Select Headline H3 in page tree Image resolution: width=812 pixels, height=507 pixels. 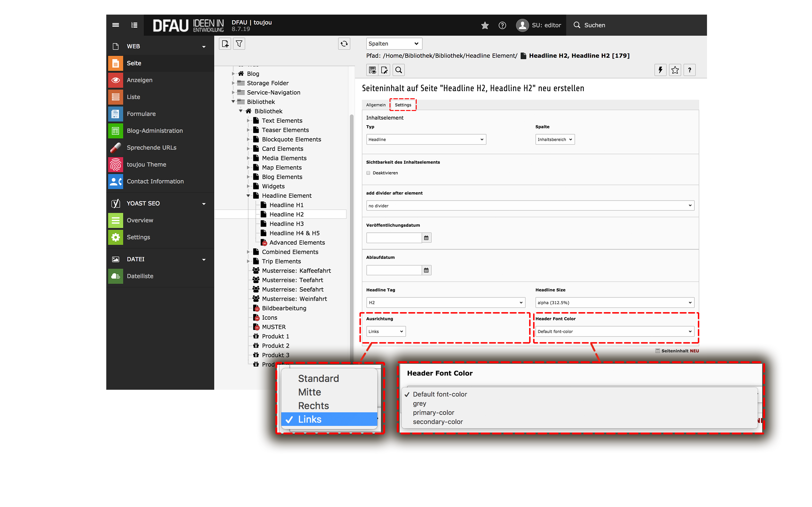pos(286,224)
